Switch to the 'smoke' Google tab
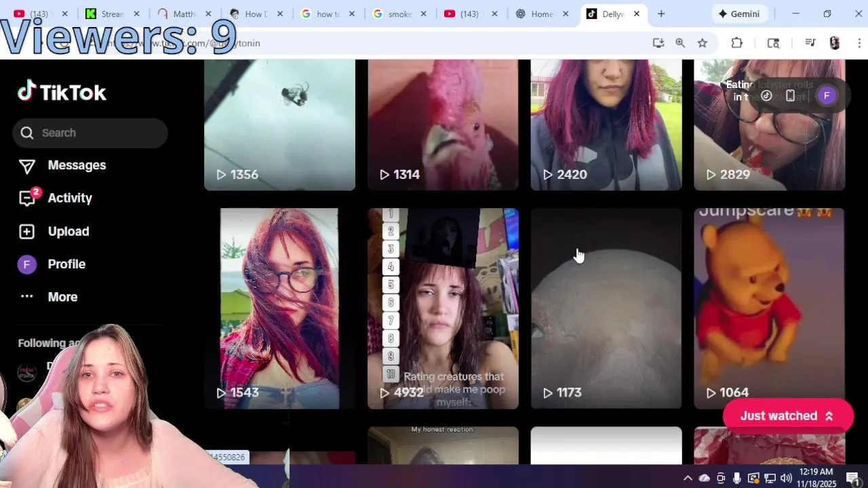This screenshot has width=868, height=488. [399, 14]
